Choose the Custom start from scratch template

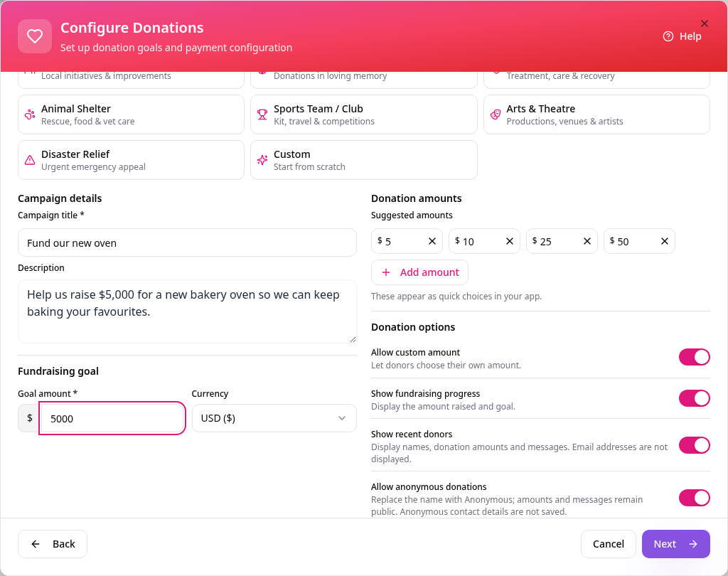click(x=364, y=160)
